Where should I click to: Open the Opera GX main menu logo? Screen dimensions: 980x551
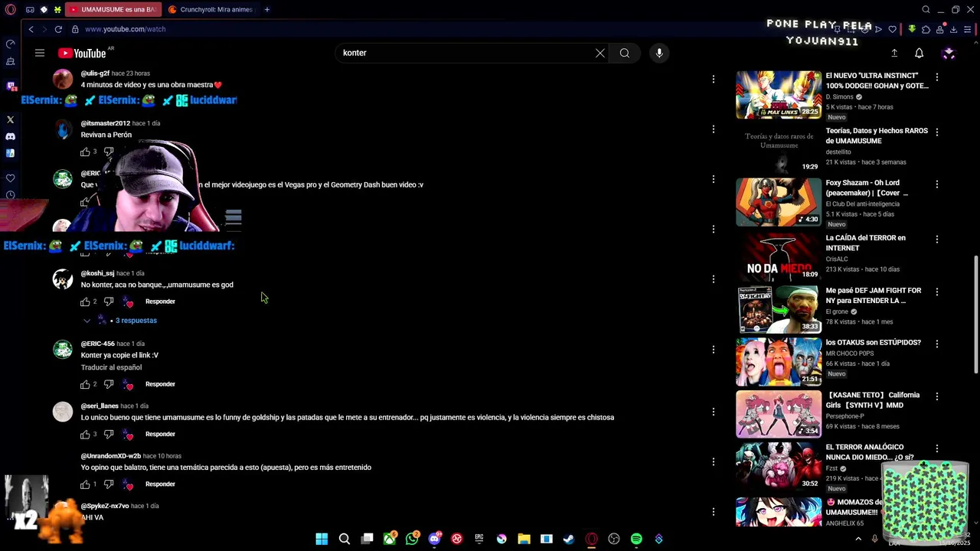pyautogui.click(x=10, y=9)
